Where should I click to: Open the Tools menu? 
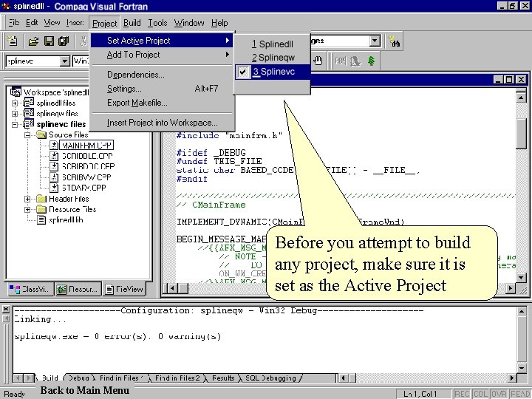pos(157,23)
